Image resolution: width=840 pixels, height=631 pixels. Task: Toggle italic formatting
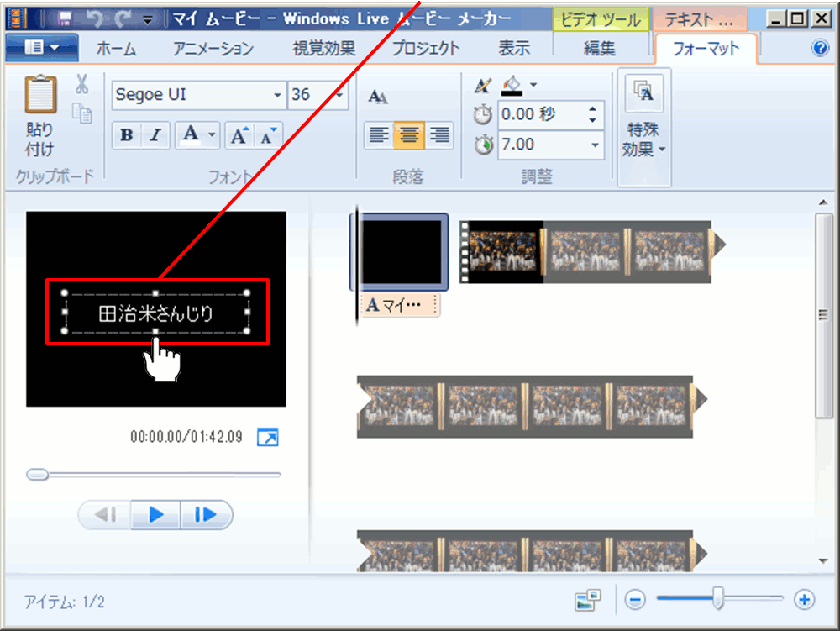click(155, 136)
